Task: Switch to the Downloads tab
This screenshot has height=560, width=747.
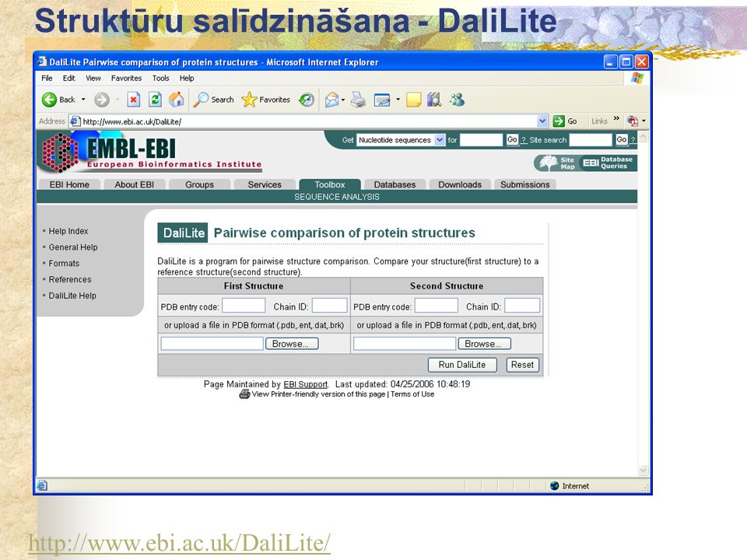Action: 460,184
